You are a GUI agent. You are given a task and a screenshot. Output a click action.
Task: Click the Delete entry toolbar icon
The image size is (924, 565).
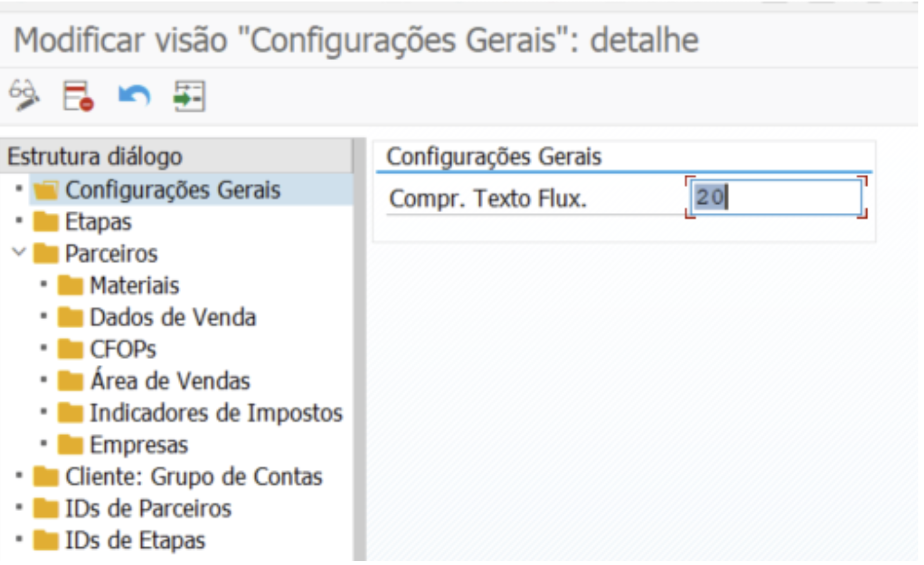78,96
